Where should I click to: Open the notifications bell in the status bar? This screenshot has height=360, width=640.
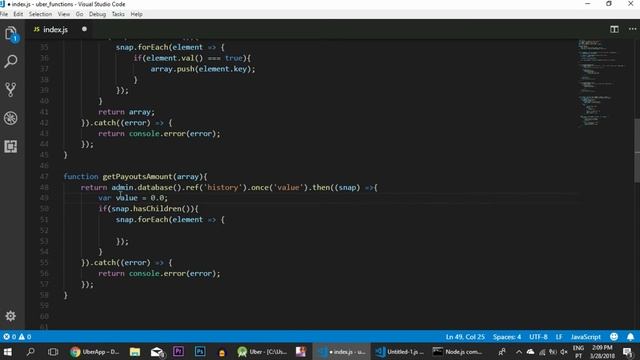[x=630, y=337]
